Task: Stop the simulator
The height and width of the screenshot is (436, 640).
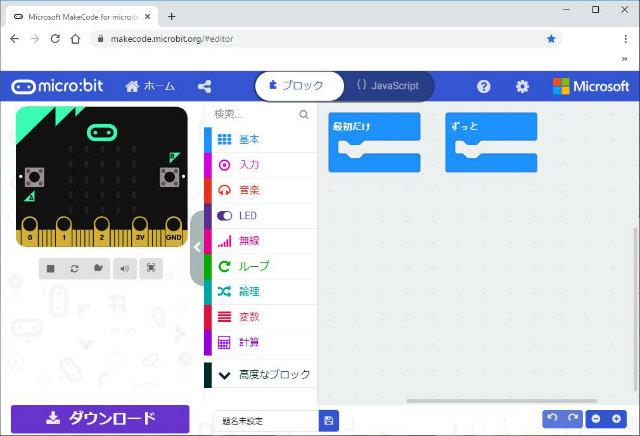Action: [x=51, y=268]
